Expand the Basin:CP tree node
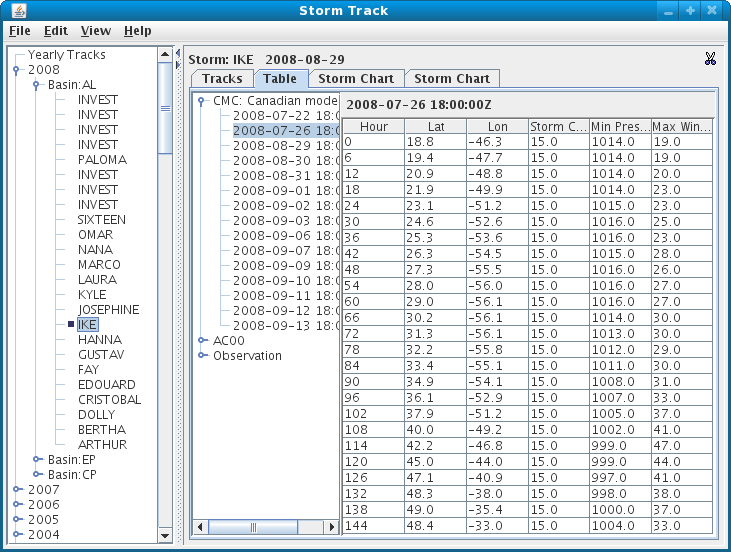 37,475
